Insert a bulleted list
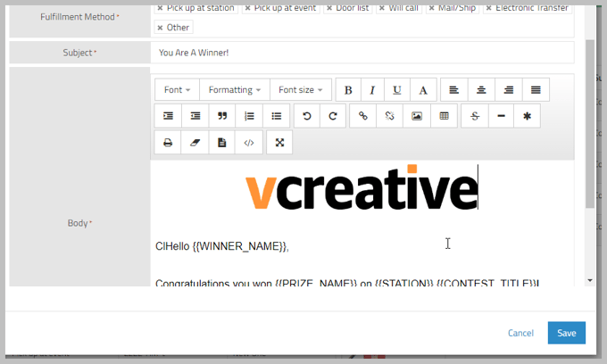 click(276, 116)
